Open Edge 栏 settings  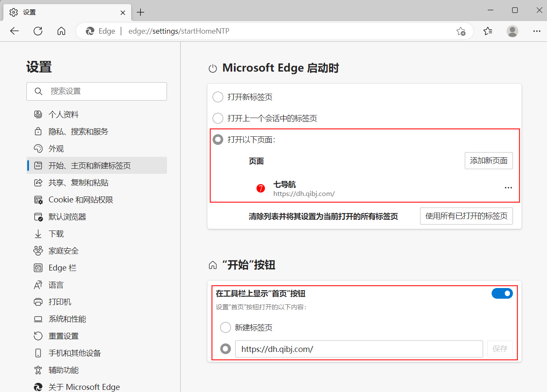pyautogui.click(x=97, y=268)
